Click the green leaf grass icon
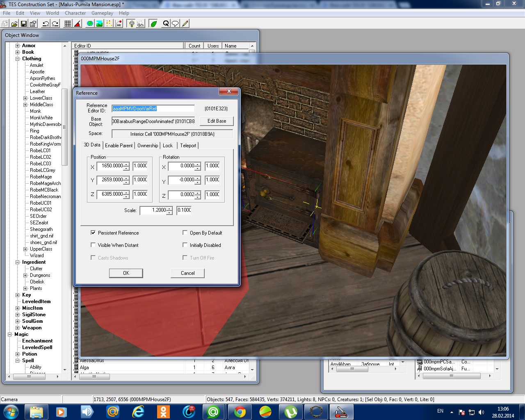The width and height of the screenshot is (525, 420). point(153,24)
